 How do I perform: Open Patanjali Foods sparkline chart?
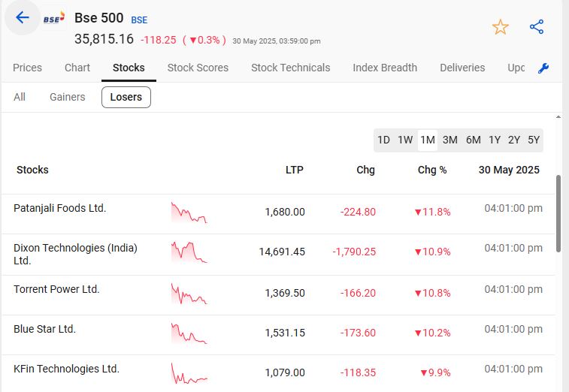click(x=189, y=213)
